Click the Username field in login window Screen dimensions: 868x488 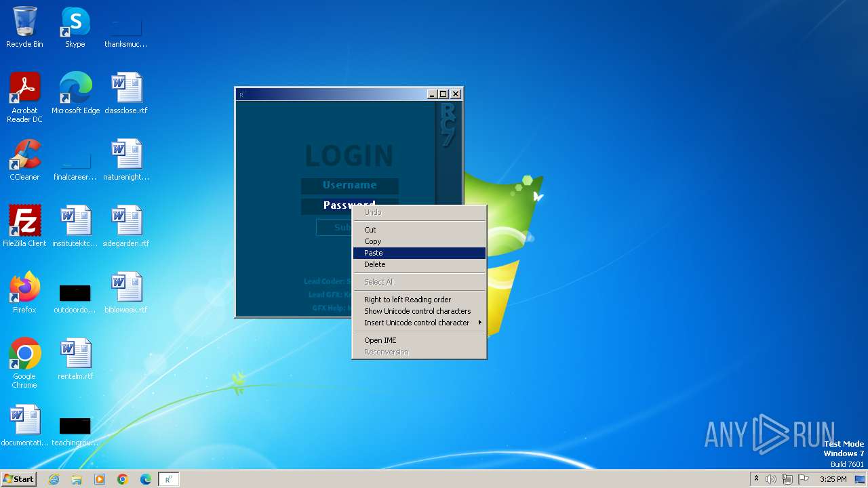(350, 185)
